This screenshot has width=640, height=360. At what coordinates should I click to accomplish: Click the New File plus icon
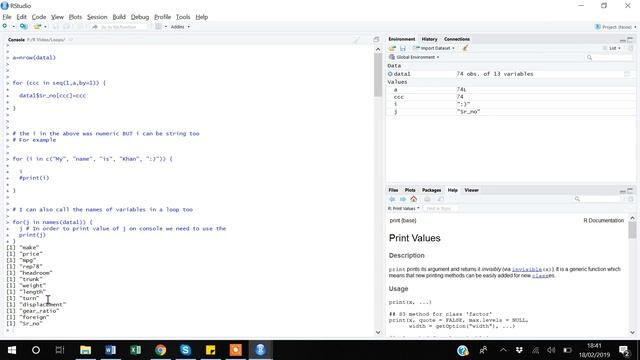[x=5, y=27]
